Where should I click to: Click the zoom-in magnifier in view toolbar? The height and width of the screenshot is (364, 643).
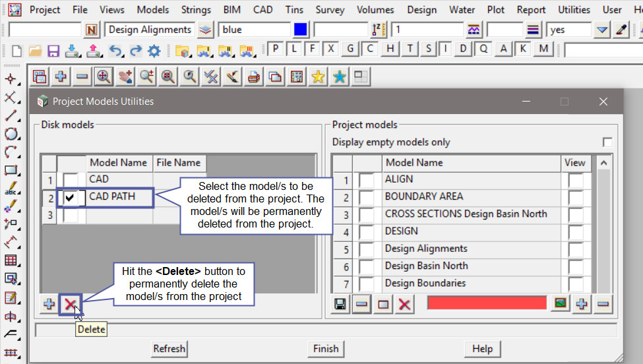[104, 76]
